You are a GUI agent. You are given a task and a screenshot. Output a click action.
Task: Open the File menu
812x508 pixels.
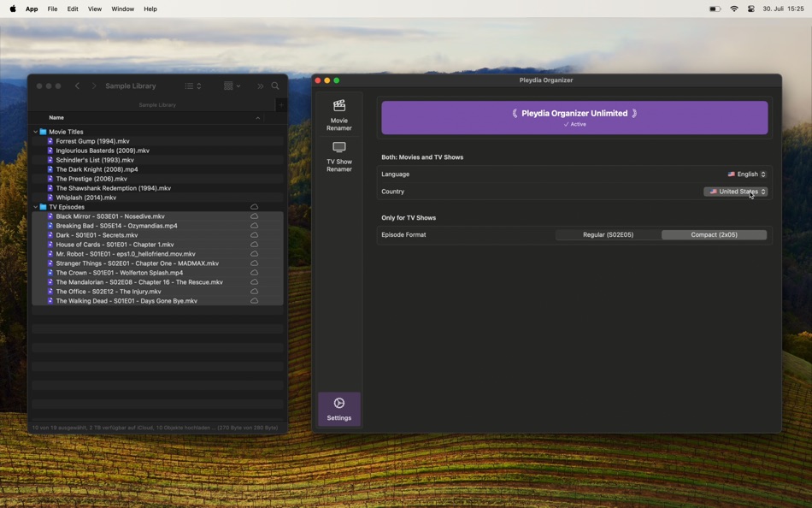coord(52,9)
